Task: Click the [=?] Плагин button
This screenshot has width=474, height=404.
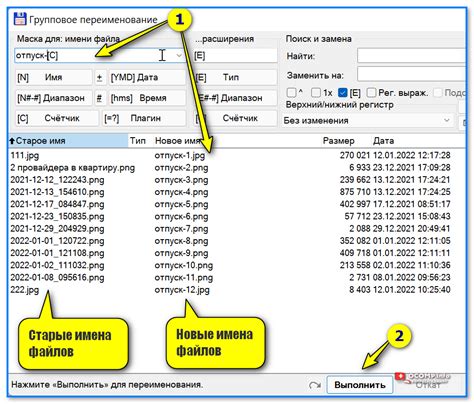Action: pos(144,118)
